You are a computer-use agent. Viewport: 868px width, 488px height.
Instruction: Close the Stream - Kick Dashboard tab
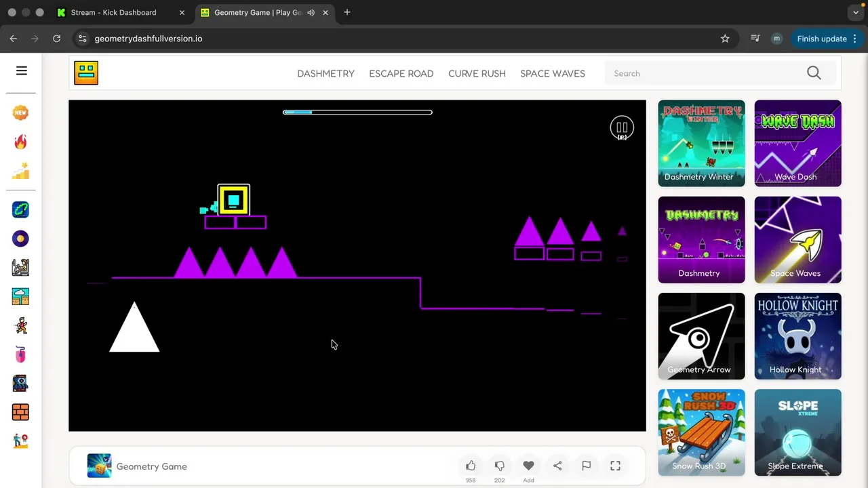tap(182, 12)
